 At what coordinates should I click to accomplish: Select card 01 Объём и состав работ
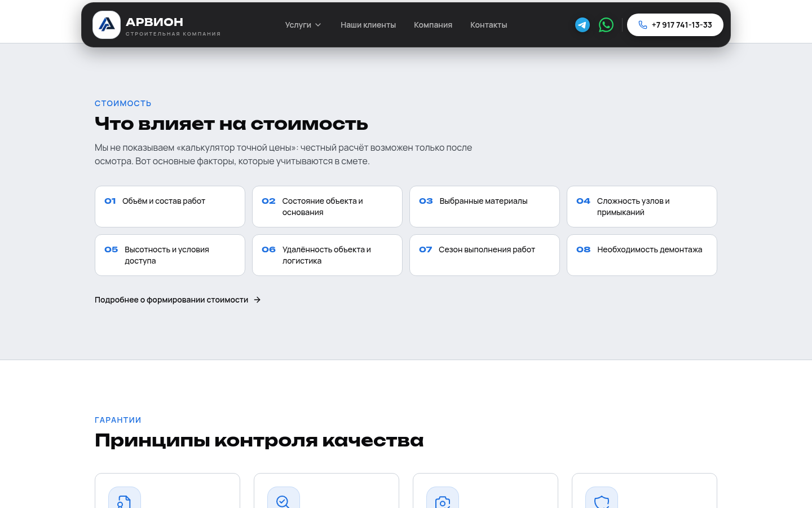point(170,207)
